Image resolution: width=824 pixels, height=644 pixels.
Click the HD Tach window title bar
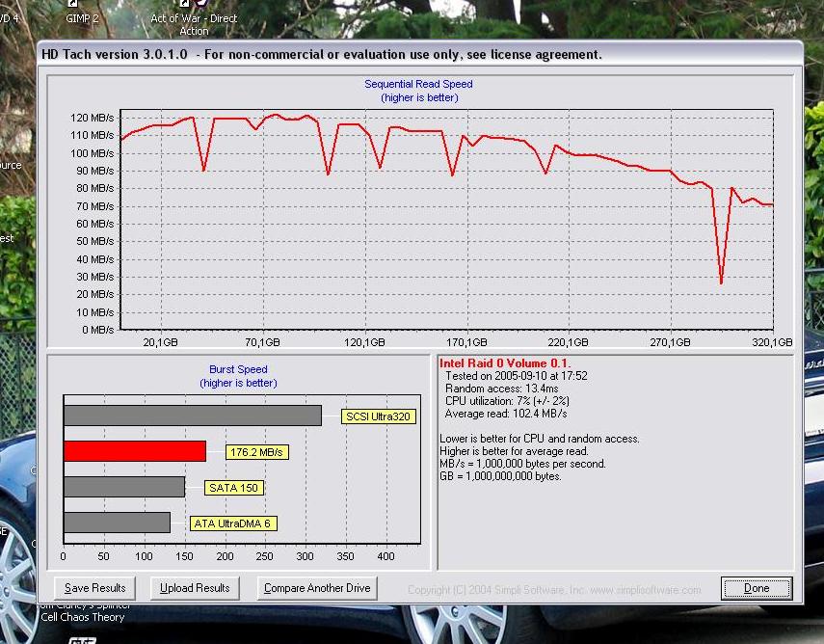click(x=420, y=54)
